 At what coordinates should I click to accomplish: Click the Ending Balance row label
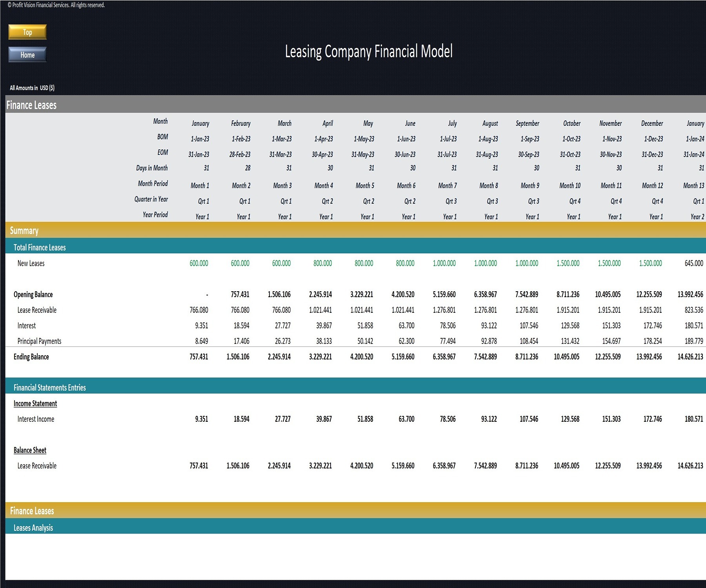click(32, 357)
